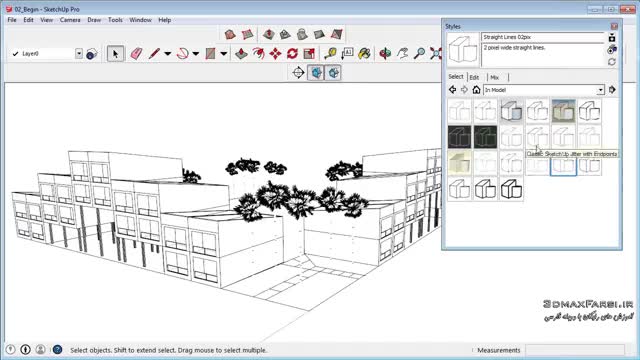
Task: Create a new style with the plus icon
Action: [612, 50]
